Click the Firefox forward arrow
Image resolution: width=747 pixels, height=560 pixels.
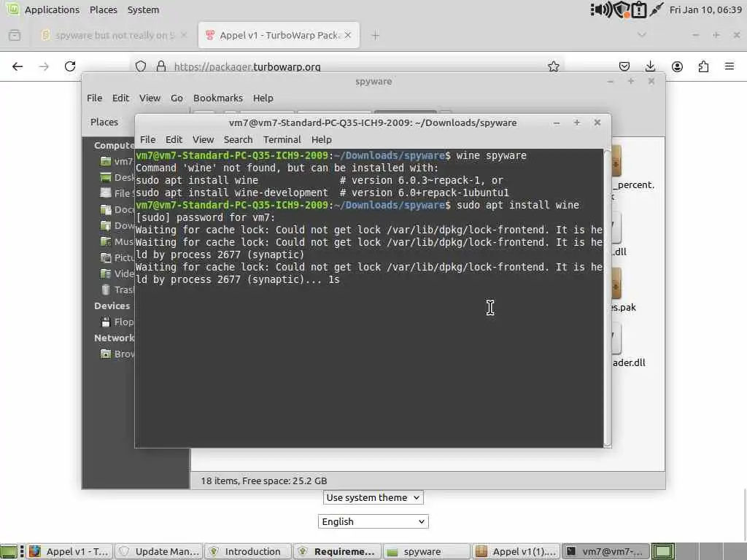(44, 66)
